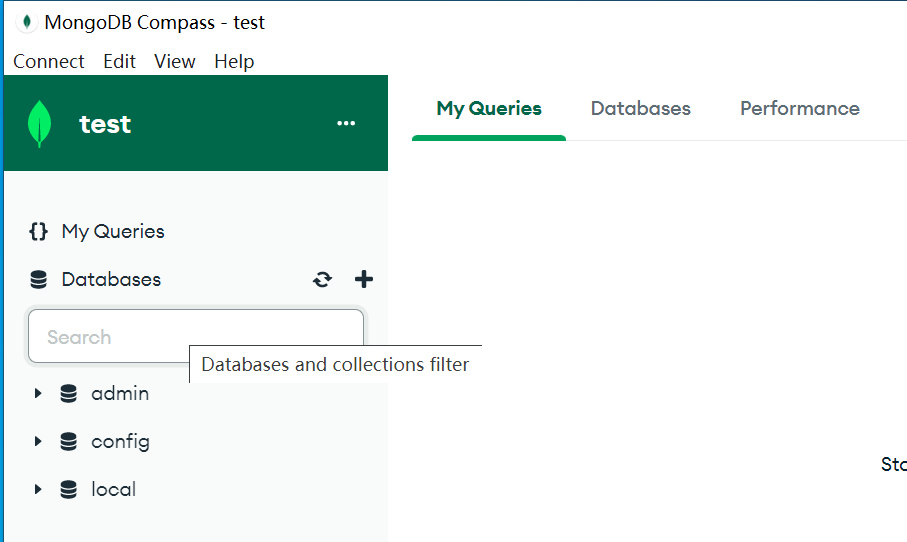Refresh the databases list
Image resolution: width=907 pixels, height=542 pixels.
click(x=322, y=279)
